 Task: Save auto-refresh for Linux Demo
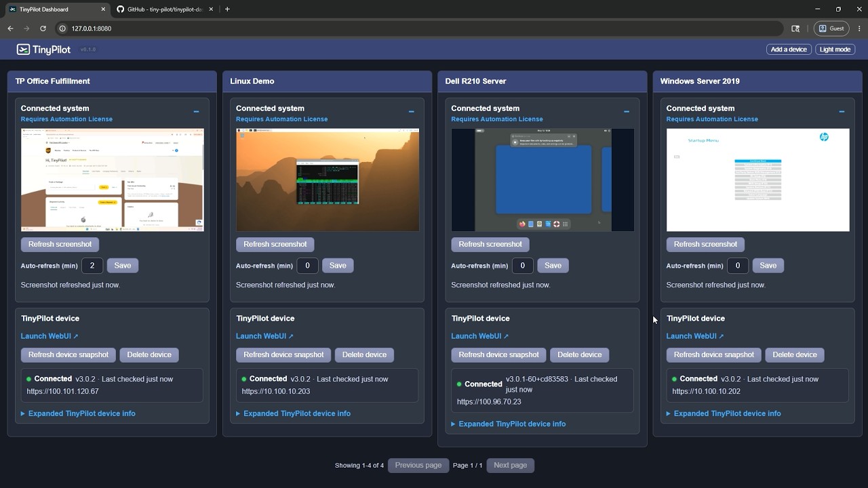pyautogui.click(x=338, y=266)
